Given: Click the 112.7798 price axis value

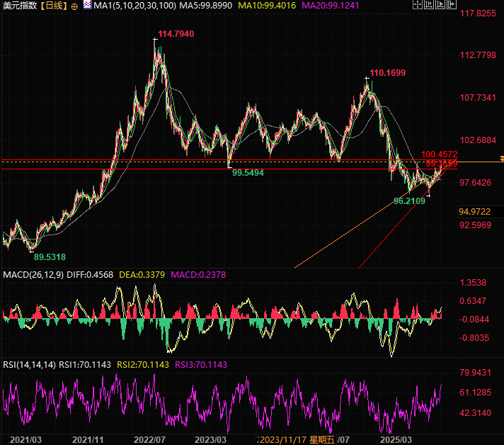Looking at the screenshot, I should coord(478,55).
